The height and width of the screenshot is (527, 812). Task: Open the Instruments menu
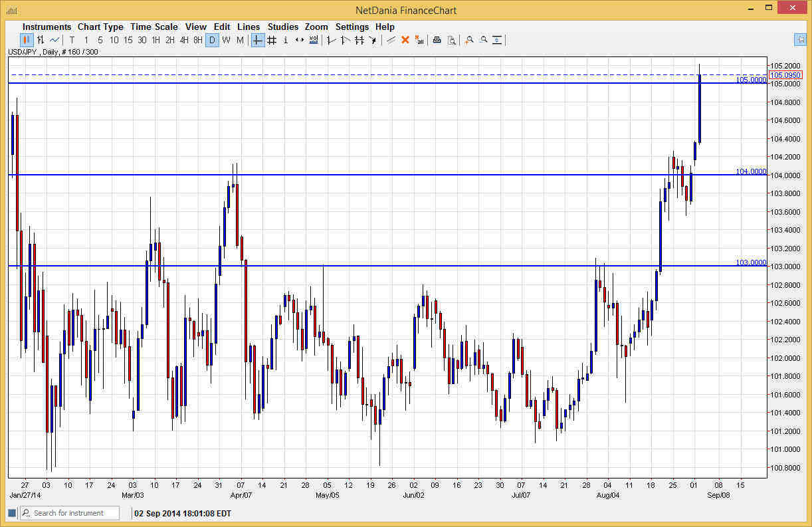click(47, 27)
